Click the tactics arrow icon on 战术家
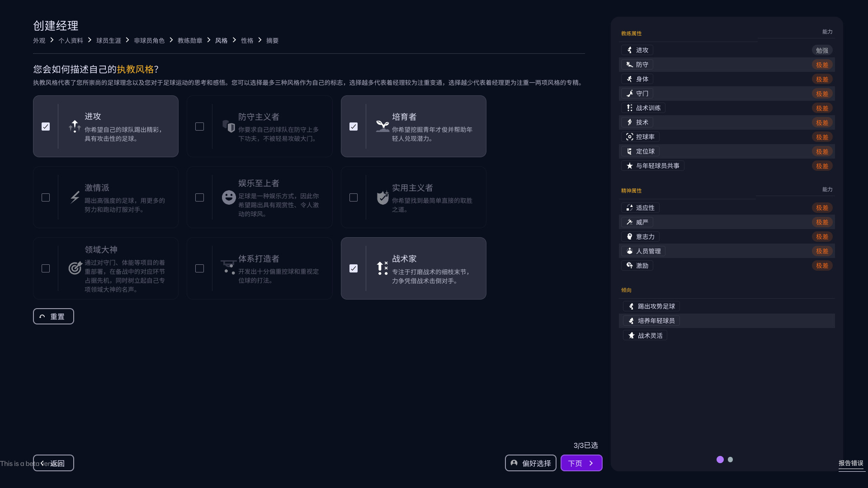Viewport: 868px width, 488px height. [x=382, y=268]
